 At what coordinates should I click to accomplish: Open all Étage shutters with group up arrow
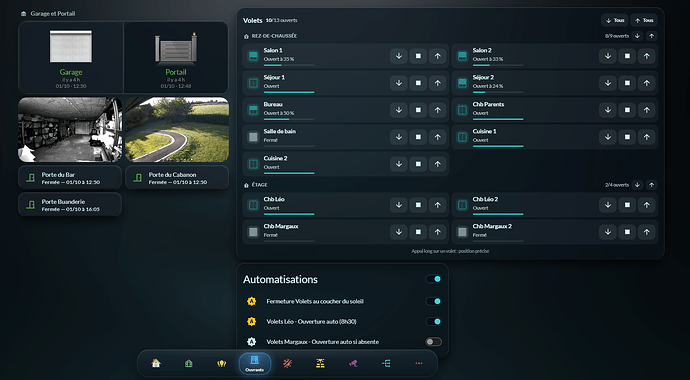(652, 185)
